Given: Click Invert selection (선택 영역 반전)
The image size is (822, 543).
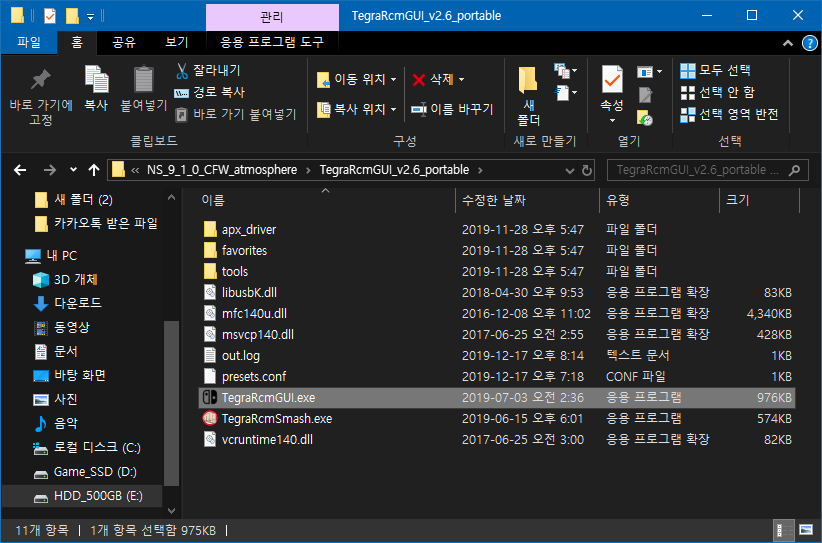Looking at the screenshot, I should [729, 115].
